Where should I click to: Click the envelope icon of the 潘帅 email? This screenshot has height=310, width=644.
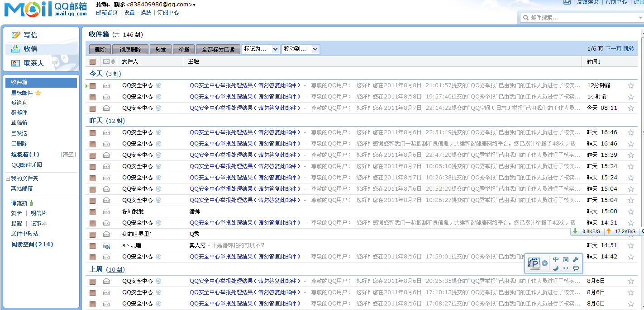pyautogui.click(x=106, y=211)
